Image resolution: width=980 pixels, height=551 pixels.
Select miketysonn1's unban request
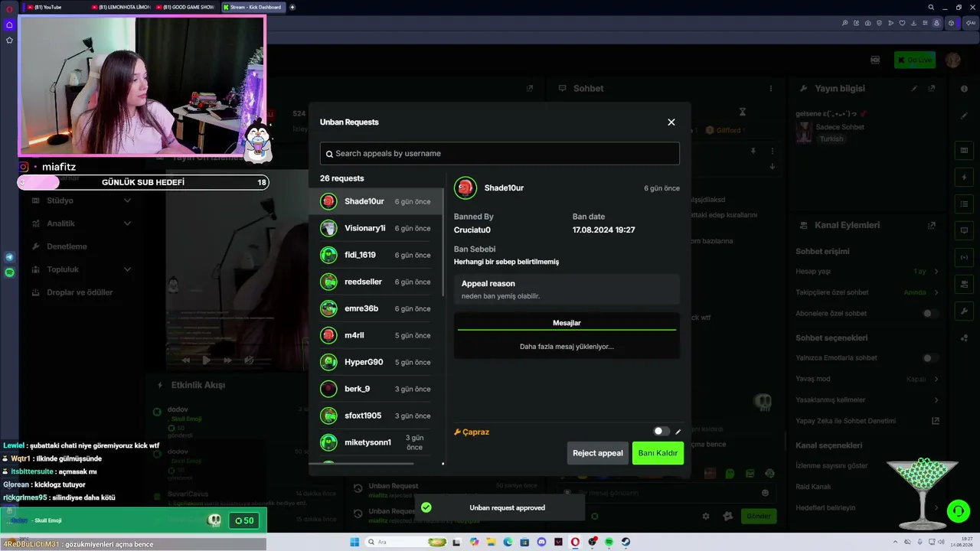pyautogui.click(x=375, y=442)
